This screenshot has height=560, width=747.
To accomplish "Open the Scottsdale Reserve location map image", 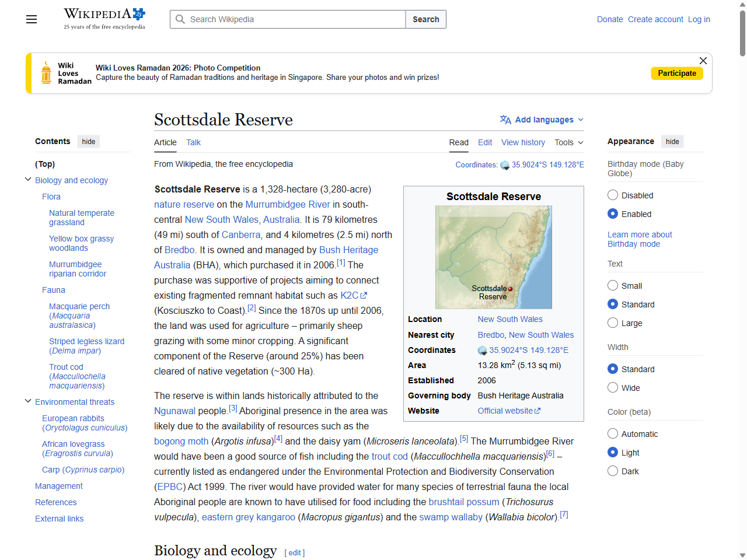I will tap(494, 257).
